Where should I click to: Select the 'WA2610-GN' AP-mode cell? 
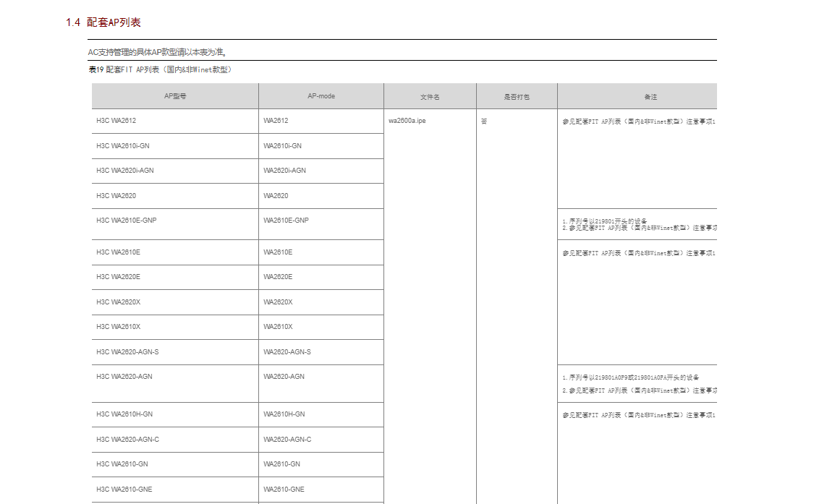[x=321, y=464]
